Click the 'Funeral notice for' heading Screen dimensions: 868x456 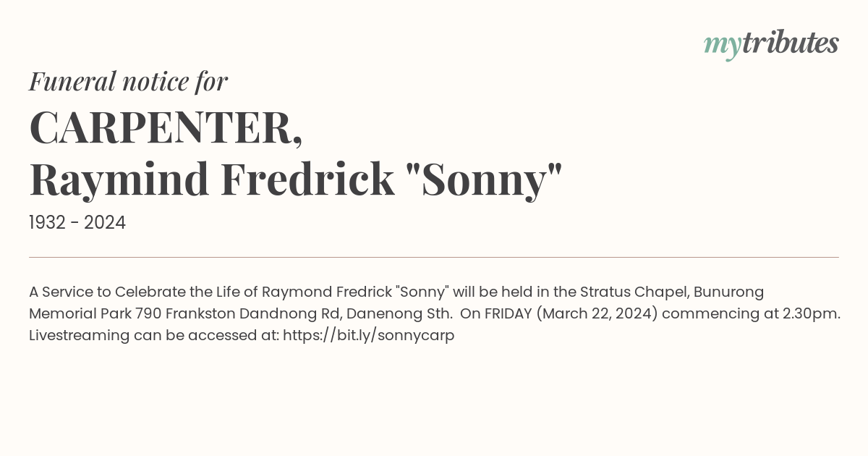pos(128,81)
